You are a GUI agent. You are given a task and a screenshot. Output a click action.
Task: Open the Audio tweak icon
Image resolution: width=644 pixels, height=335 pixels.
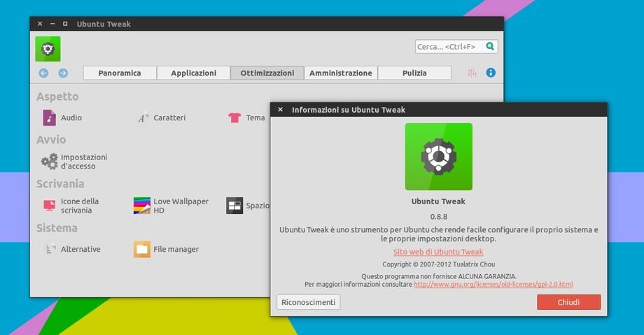(49, 117)
